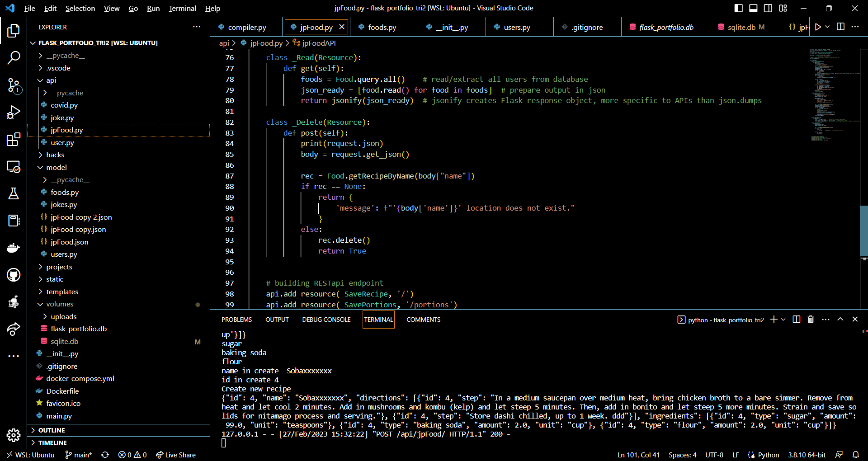Toggle the bottom panel layout button
Image resolution: width=868 pixels, height=461 pixels.
754,8
